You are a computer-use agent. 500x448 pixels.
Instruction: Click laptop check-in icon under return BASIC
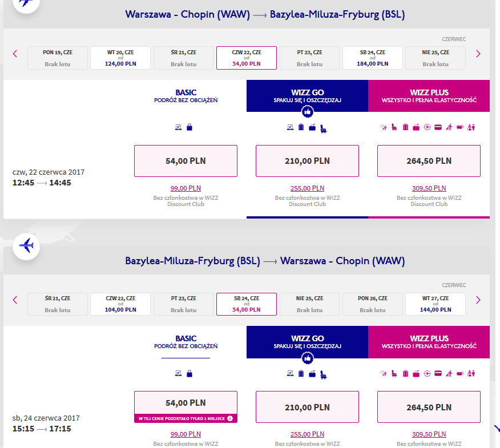point(178,373)
